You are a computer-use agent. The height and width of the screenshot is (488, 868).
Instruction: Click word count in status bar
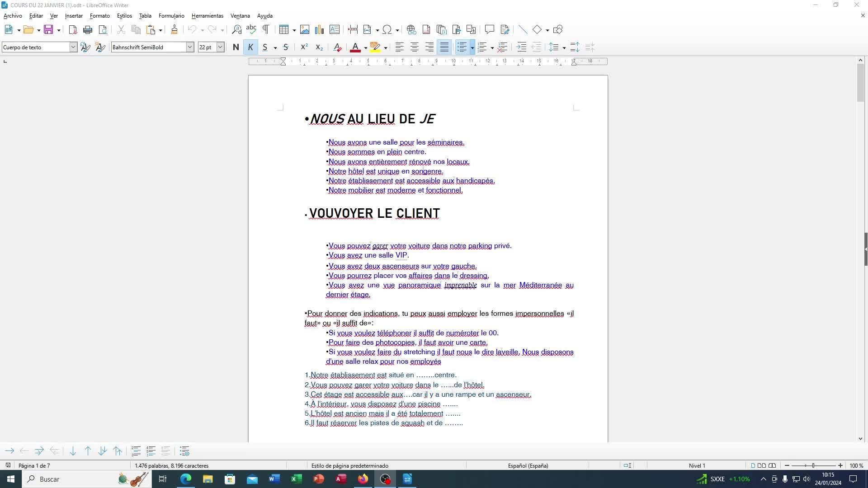coord(171,465)
